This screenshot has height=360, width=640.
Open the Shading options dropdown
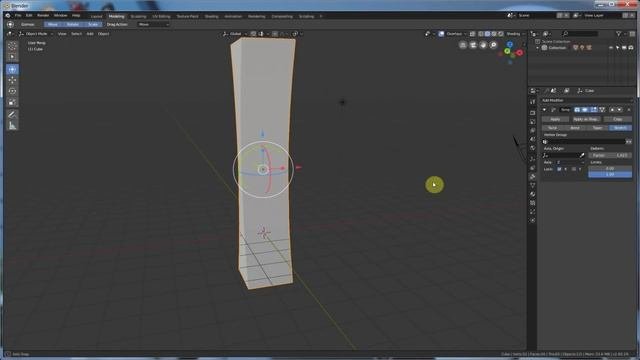click(515, 34)
